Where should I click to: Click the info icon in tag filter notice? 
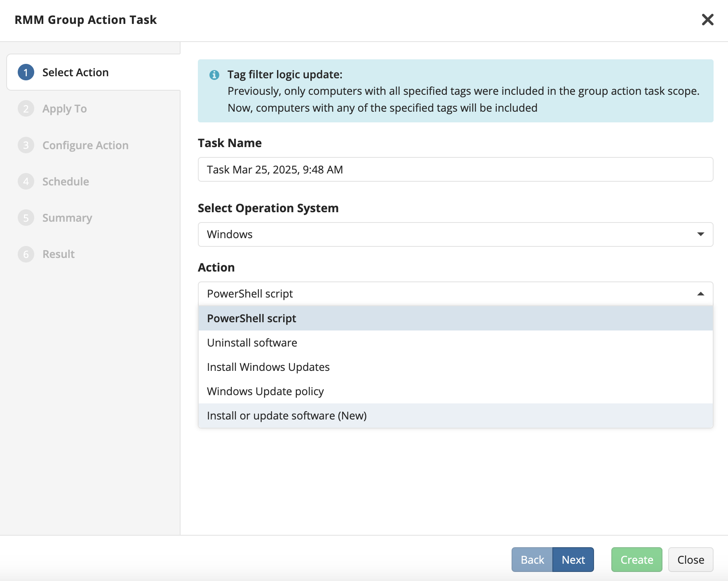(214, 75)
